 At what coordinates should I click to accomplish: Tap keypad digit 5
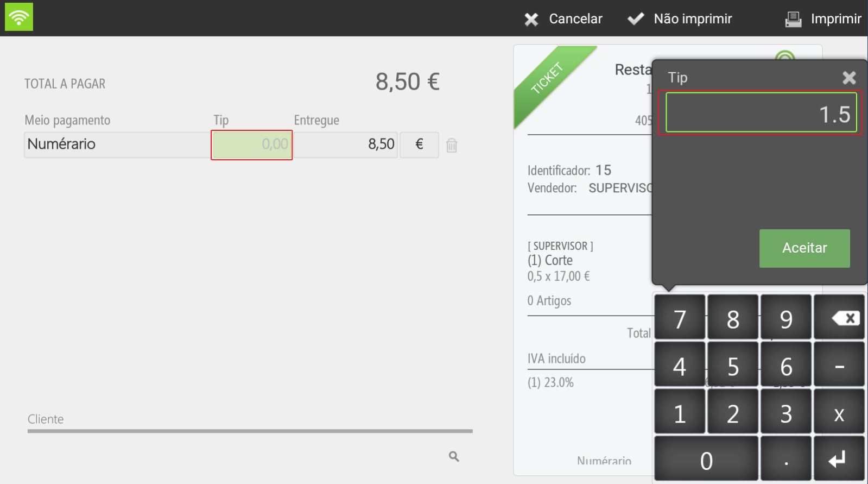(733, 364)
